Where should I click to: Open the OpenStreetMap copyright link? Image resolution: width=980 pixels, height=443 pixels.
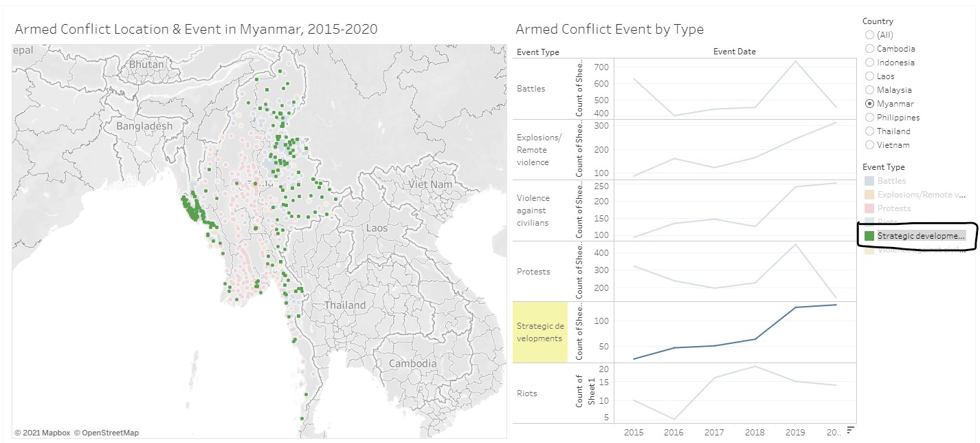point(108,433)
